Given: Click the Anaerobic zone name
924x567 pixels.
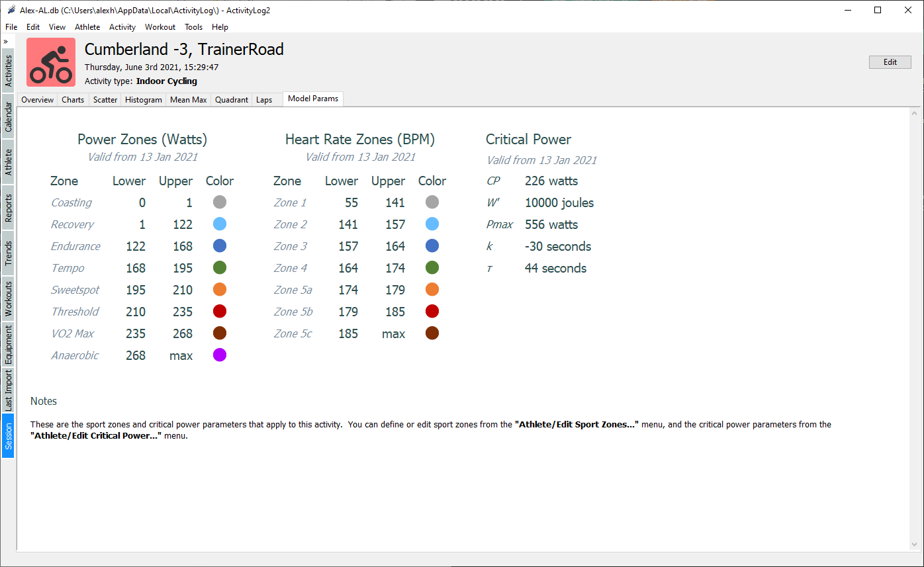Looking at the screenshot, I should [x=75, y=355].
